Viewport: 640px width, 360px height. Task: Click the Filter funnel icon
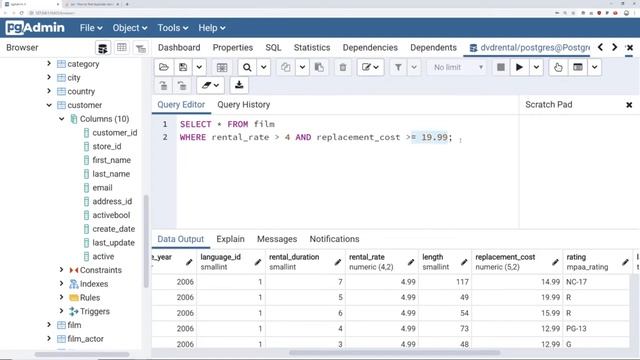coord(398,67)
